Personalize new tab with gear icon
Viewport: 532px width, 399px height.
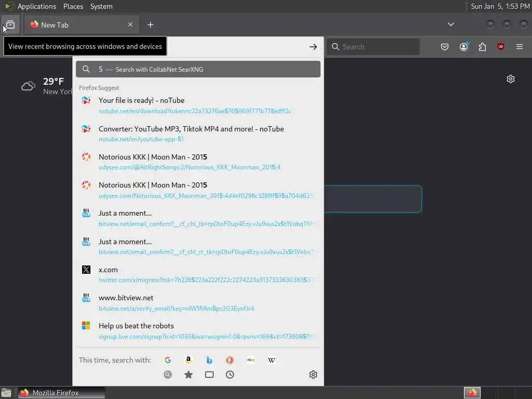tap(511, 79)
